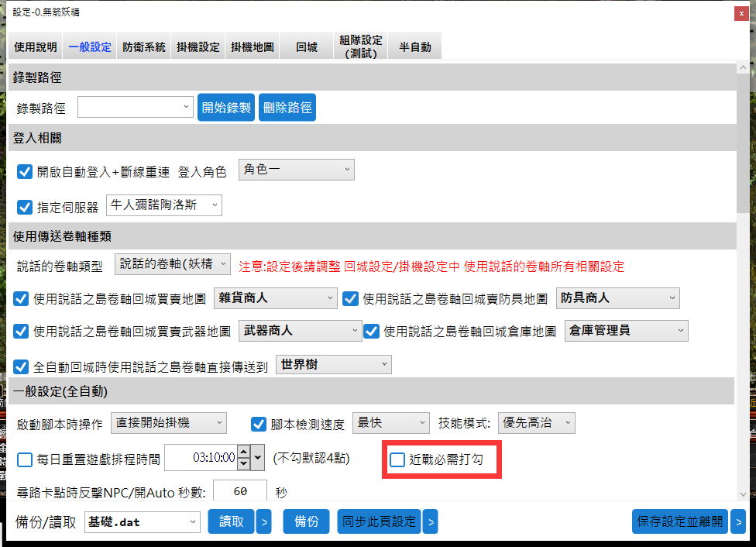756x547 pixels.
Task: Toggle the 腳本檢測速度 checkbox
Action: (x=259, y=425)
